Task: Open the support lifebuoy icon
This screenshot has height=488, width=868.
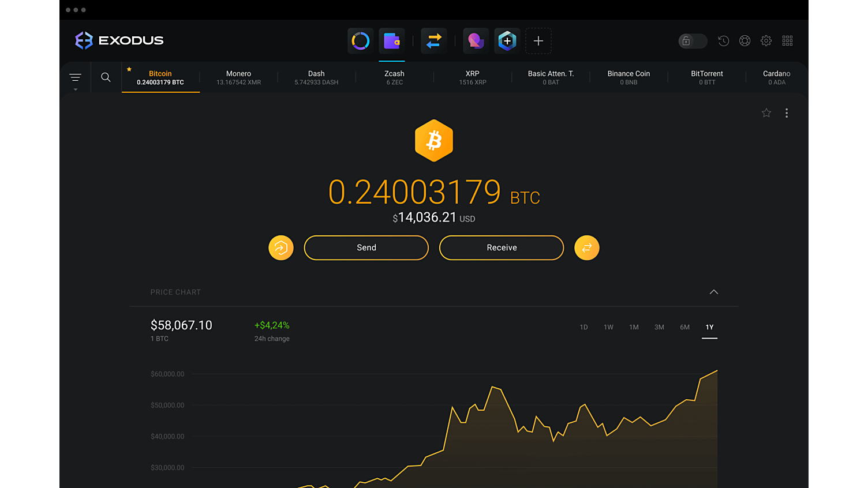Action: 745,41
